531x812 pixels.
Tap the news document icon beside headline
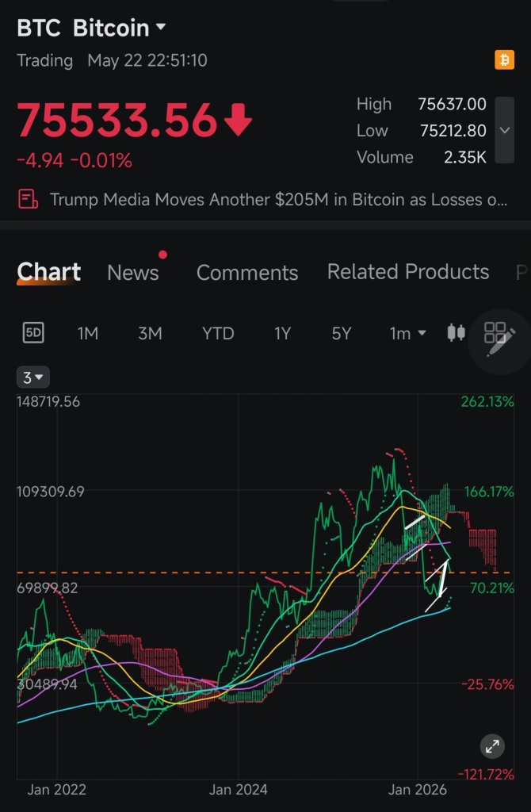click(28, 199)
